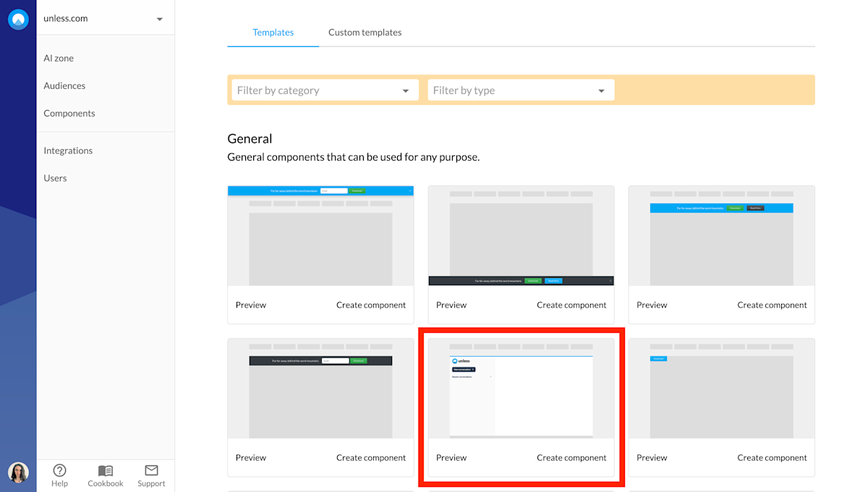Preview the top blue bar with email field template
Image resolution: width=868 pixels, height=492 pixels.
(x=251, y=305)
